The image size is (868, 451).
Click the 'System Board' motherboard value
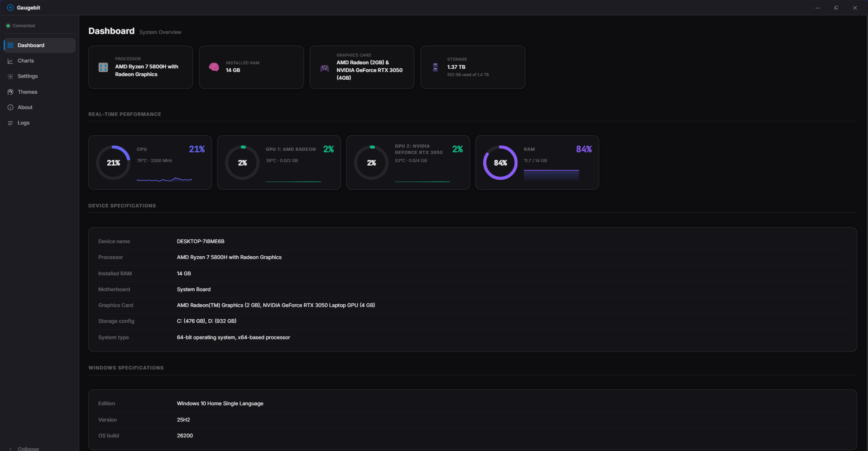(194, 289)
